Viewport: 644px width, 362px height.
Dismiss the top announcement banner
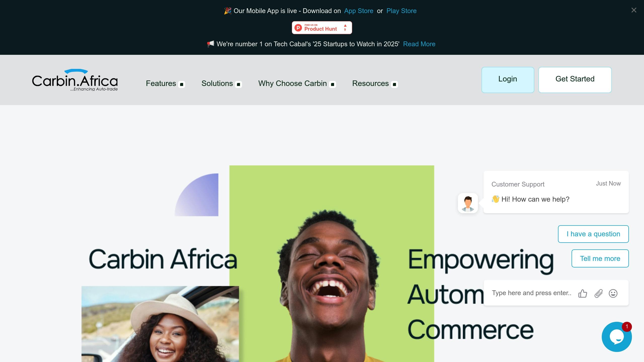coord(634,10)
